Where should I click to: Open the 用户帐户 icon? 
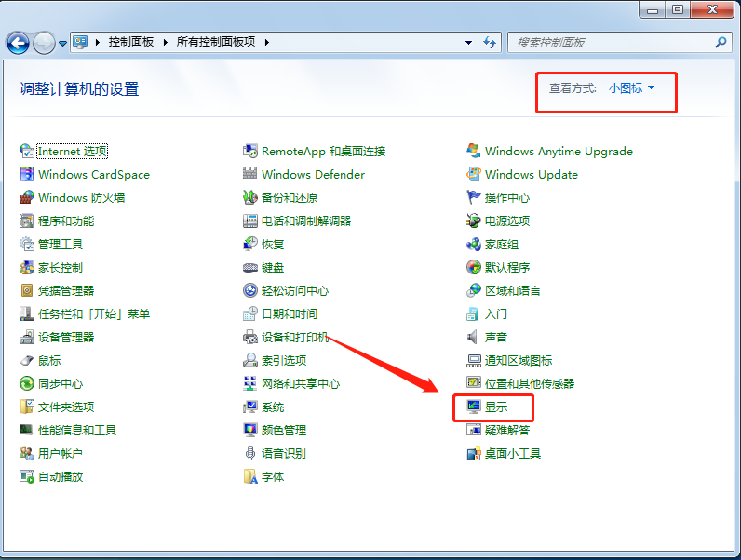coord(27,454)
